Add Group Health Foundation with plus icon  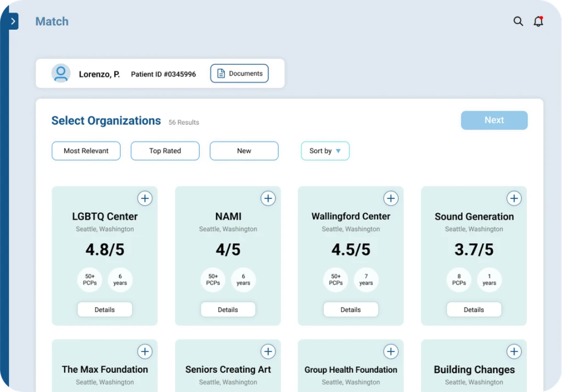click(391, 351)
